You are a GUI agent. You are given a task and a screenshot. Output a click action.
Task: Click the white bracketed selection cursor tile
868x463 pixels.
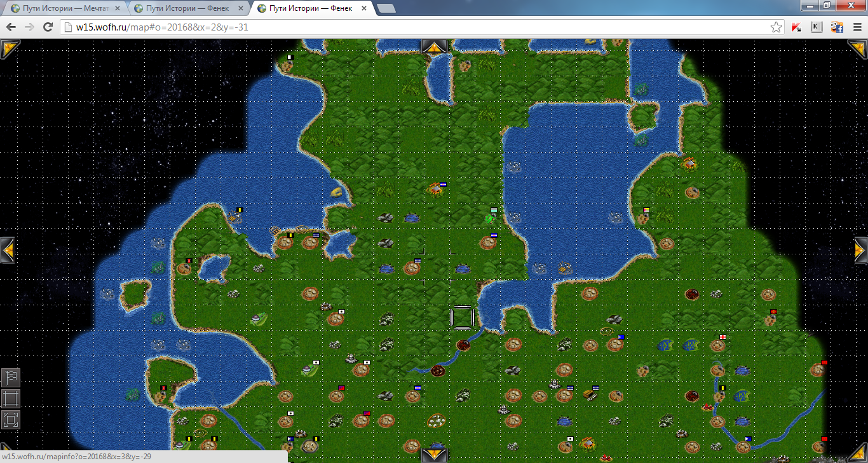coord(463,317)
